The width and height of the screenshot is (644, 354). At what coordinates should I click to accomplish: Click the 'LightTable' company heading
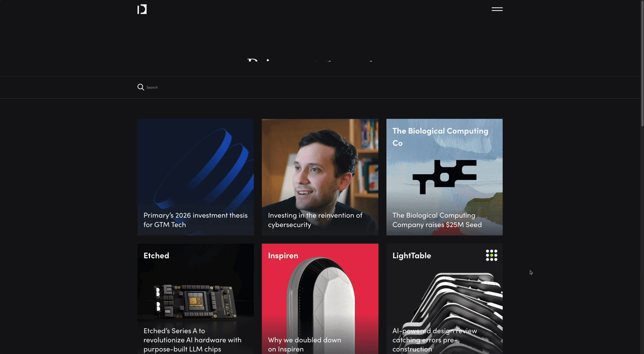click(x=412, y=255)
